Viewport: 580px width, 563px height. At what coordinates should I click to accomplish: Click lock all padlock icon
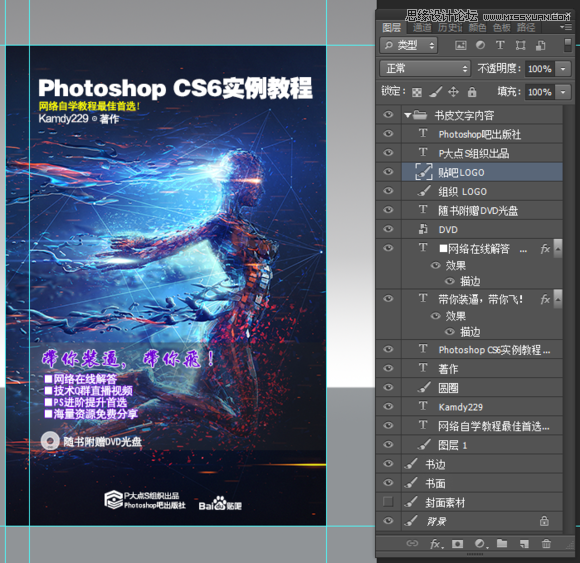click(x=472, y=92)
